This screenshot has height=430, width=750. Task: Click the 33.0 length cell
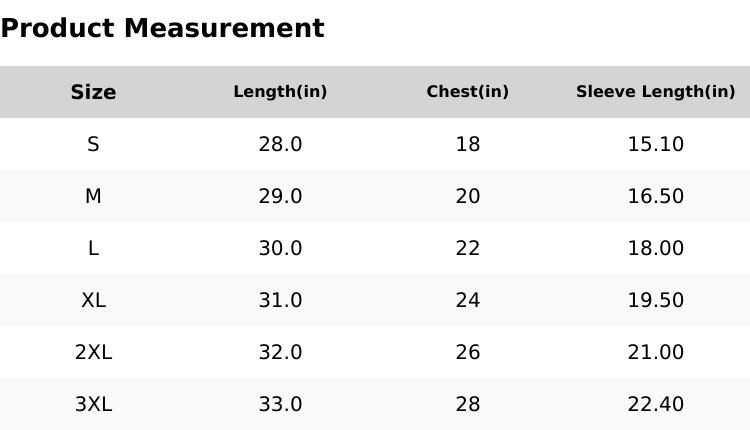[x=280, y=404]
